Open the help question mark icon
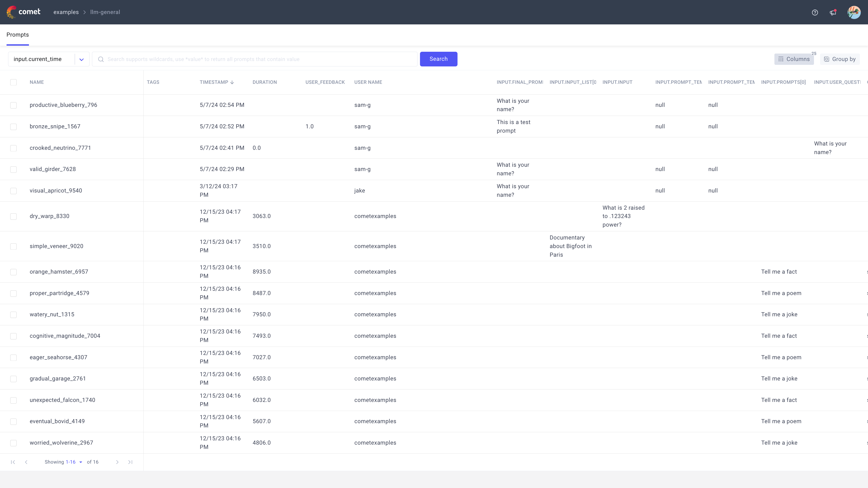Viewport: 868px width, 488px height. tap(815, 12)
